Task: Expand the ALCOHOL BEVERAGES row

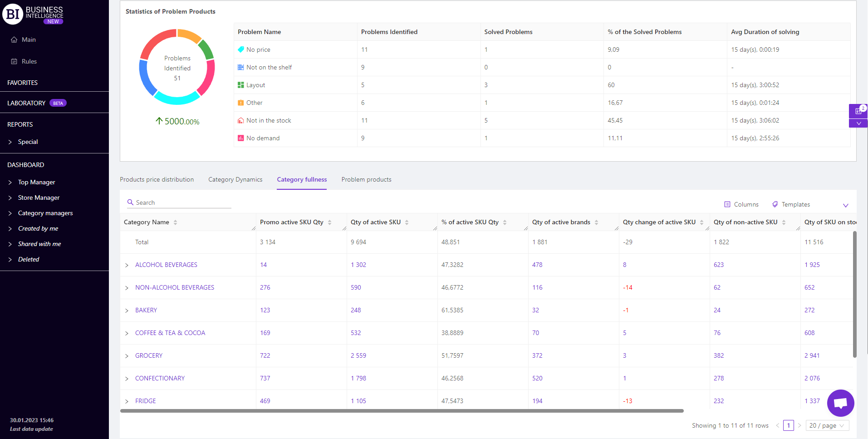Action: pos(127,265)
